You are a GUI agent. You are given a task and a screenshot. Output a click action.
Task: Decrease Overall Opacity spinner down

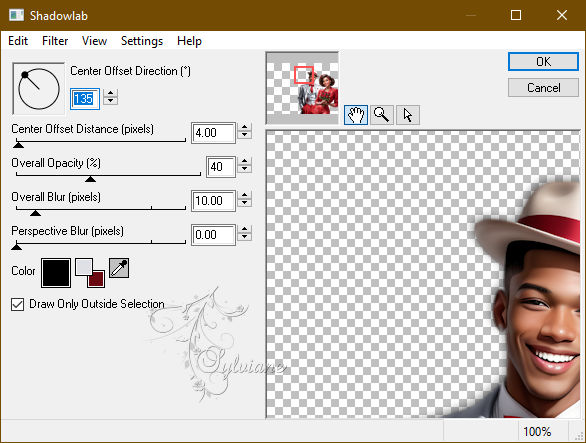pyautogui.click(x=244, y=170)
